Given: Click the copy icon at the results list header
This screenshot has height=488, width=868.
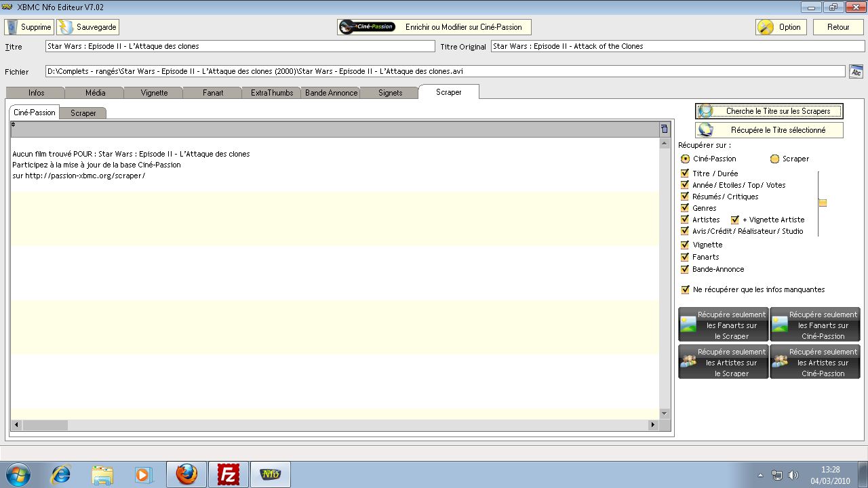Looking at the screenshot, I should (664, 129).
